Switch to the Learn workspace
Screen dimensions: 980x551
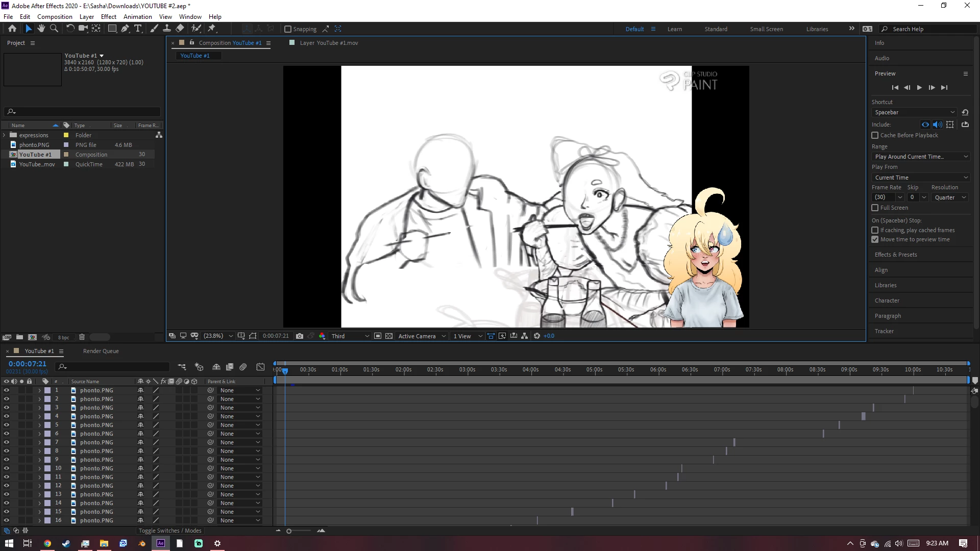674,29
